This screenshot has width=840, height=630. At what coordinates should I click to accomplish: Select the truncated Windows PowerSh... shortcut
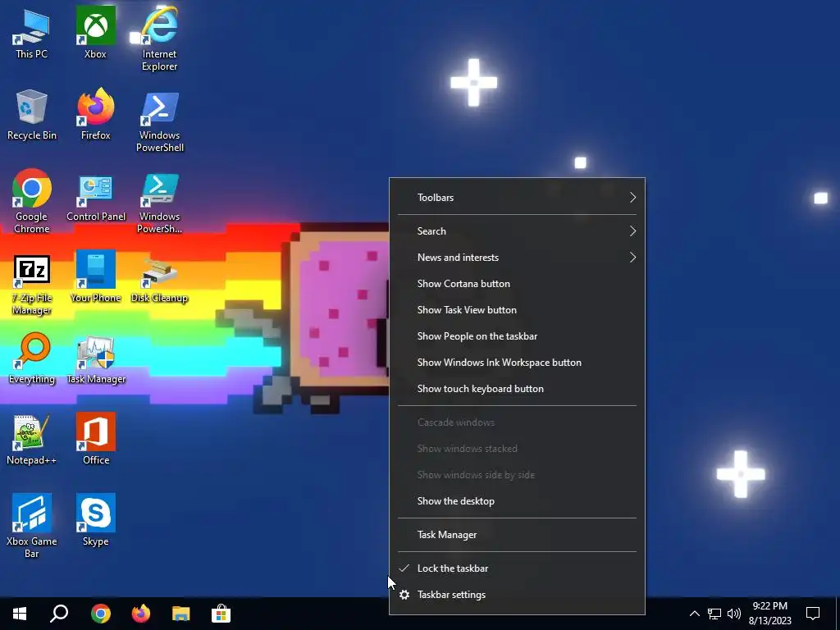159,203
